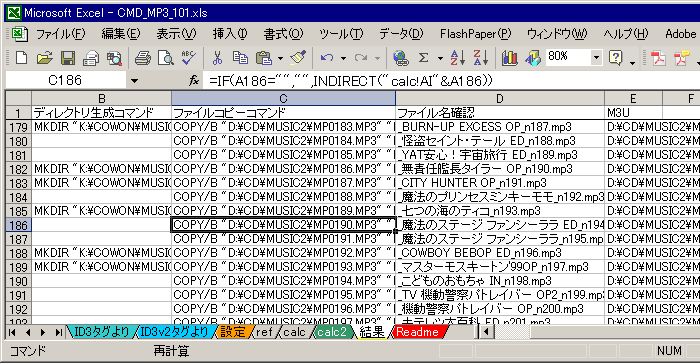
Task: Open the 編集(E) menu
Action: (x=121, y=34)
